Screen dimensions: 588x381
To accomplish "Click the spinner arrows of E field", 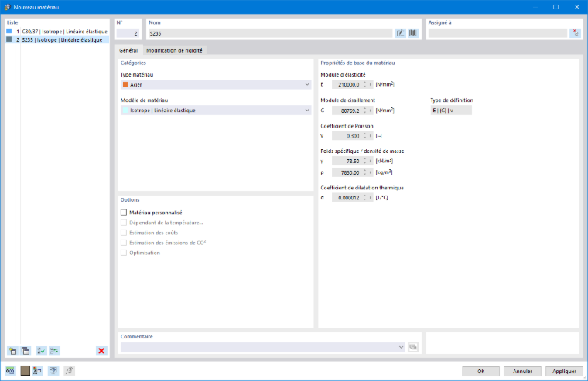I will pyautogui.click(x=364, y=85).
